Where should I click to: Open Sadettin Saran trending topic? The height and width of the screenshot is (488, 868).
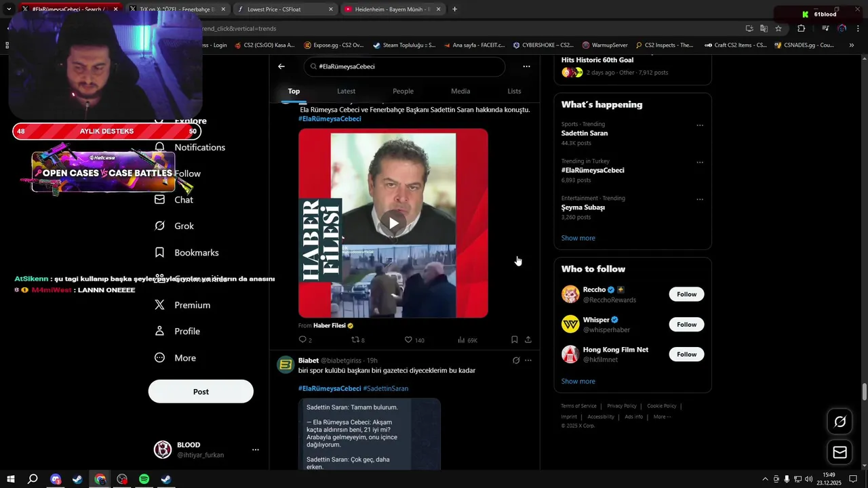pyautogui.click(x=585, y=134)
